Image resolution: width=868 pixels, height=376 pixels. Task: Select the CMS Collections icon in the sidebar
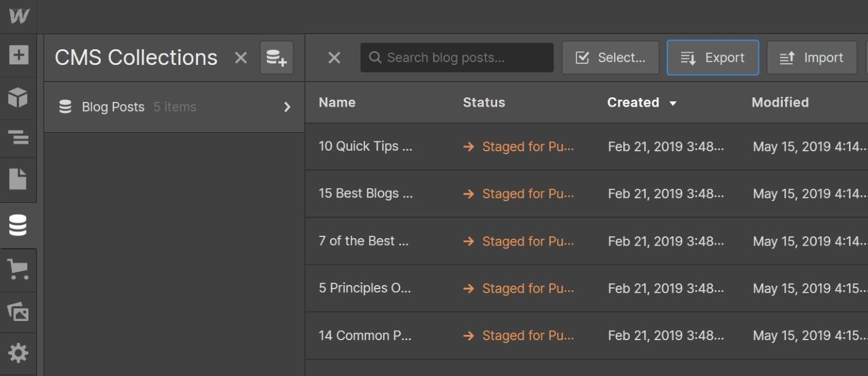(x=19, y=225)
